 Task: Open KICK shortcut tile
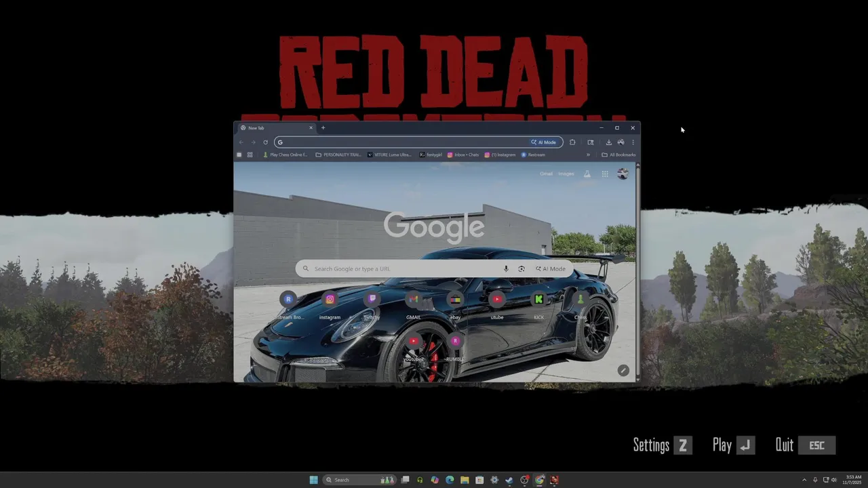(539, 305)
